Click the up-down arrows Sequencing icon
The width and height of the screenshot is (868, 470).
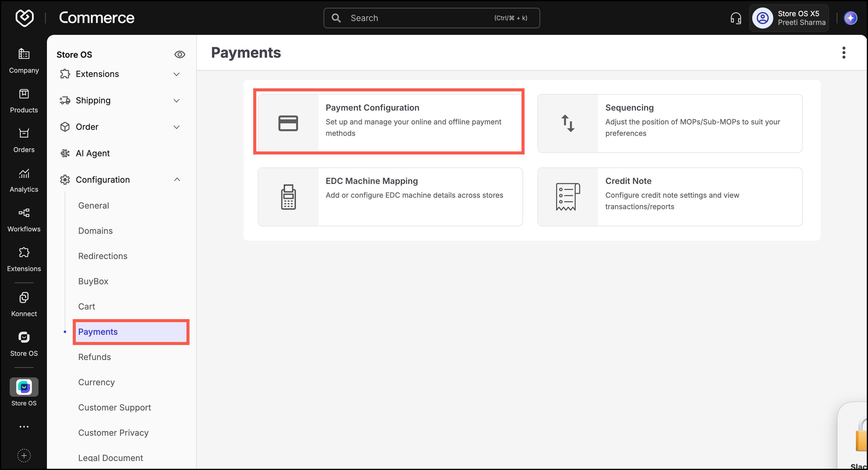[x=568, y=123]
